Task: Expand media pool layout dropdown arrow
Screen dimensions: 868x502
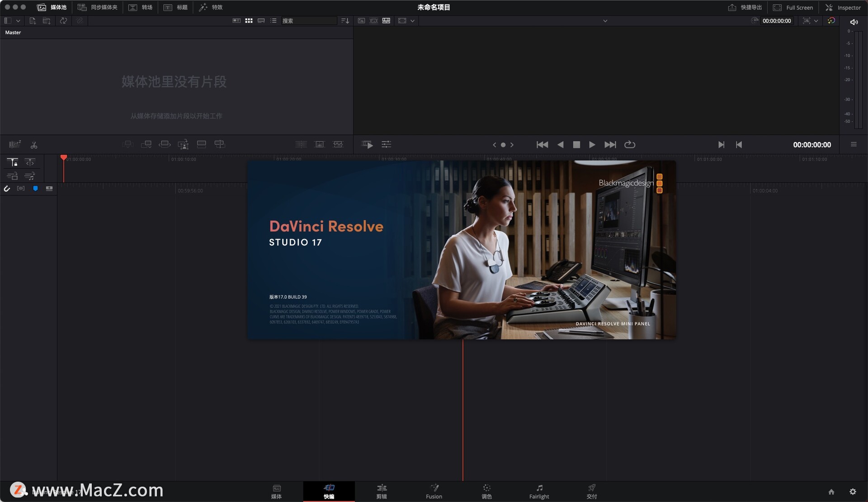Action: coord(18,21)
